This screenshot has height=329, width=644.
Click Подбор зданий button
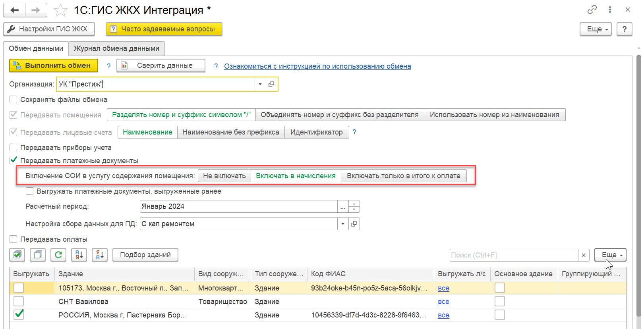145,255
